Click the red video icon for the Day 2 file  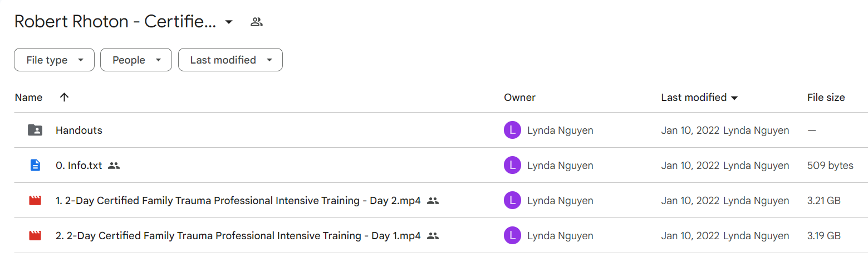35,201
